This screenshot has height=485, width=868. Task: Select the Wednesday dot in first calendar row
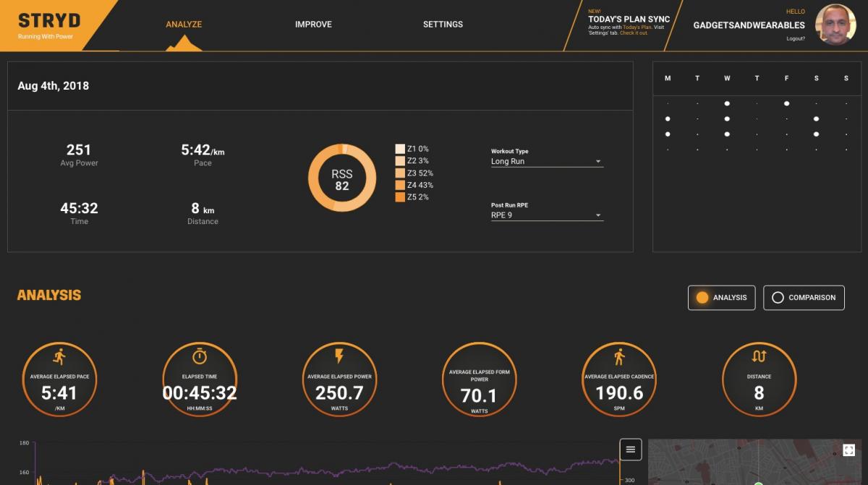727,103
